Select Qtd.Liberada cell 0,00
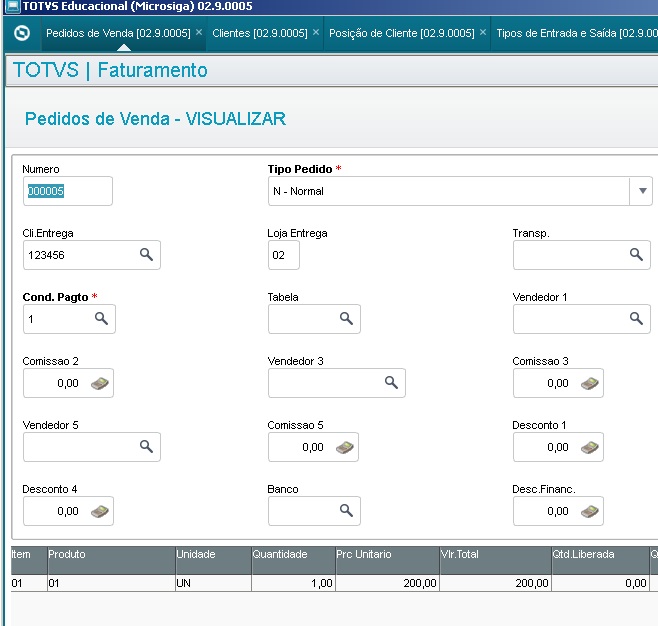Viewport: 658px width, 626px height. (600, 583)
